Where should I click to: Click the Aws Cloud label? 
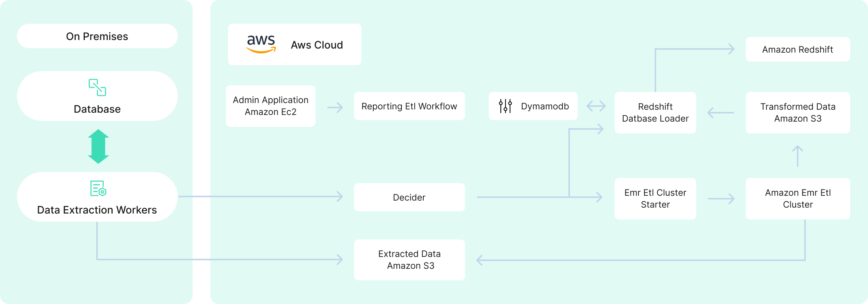317,45
